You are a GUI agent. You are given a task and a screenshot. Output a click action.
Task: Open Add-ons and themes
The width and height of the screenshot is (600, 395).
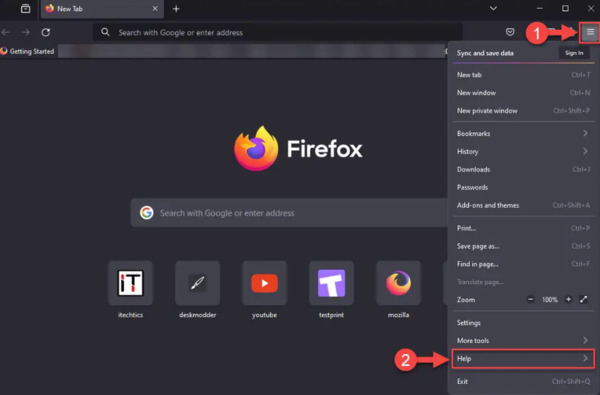point(523,205)
